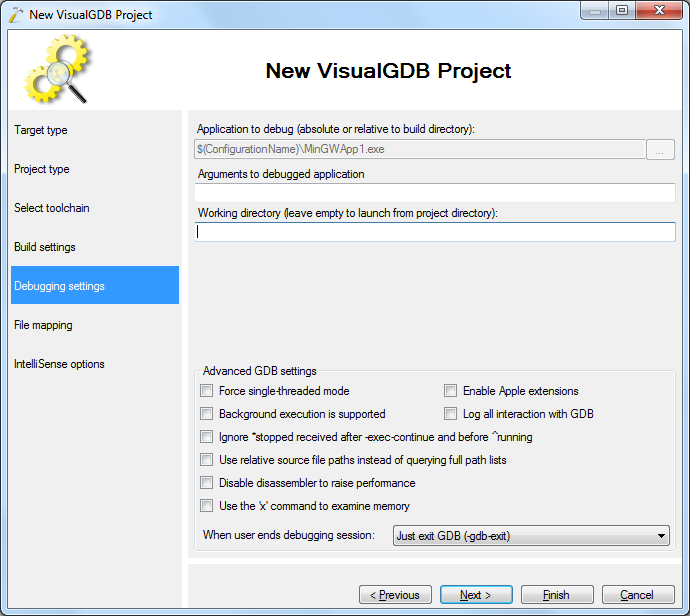690x616 pixels.
Task: Cancel the new project wizard
Action: coord(638,595)
